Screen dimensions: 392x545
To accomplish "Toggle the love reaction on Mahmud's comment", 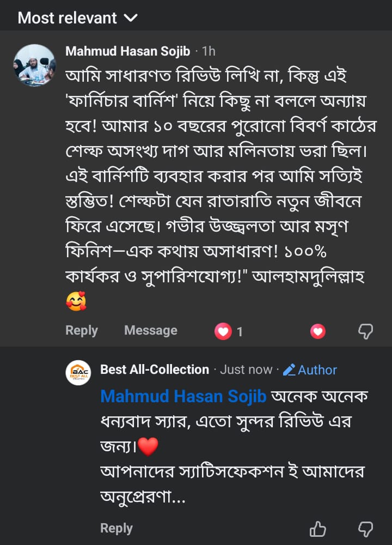I will pyautogui.click(x=318, y=331).
